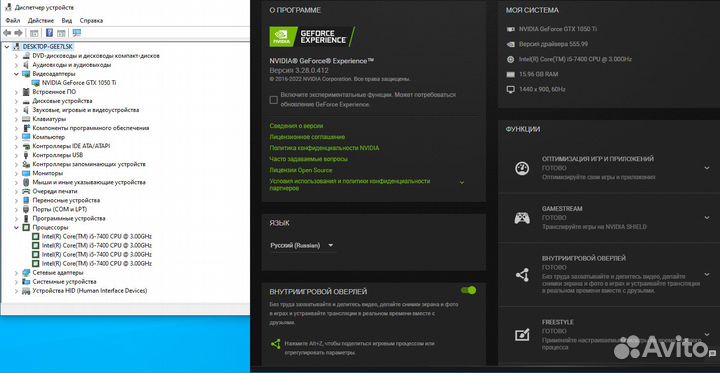Select Контроллеры IDE ATA/ATAPI row
720x373 pixels.
[71, 146]
